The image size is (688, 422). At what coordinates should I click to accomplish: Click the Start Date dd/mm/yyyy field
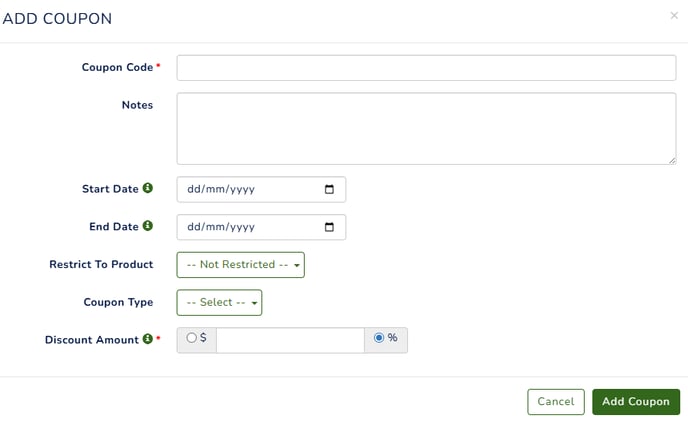261,189
